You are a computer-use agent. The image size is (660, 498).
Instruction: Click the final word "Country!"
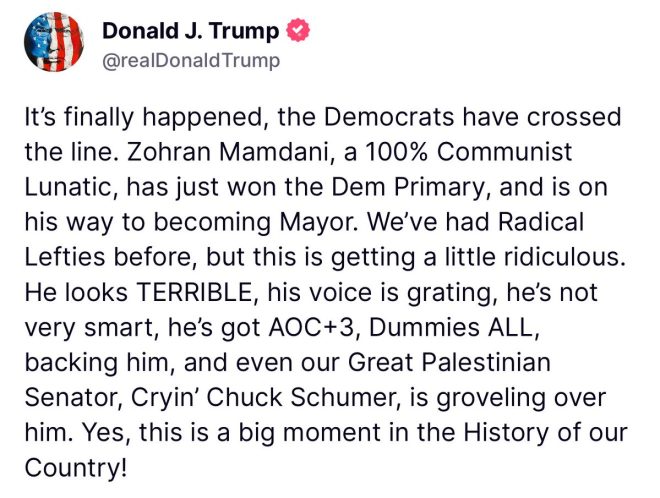click(75, 468)
